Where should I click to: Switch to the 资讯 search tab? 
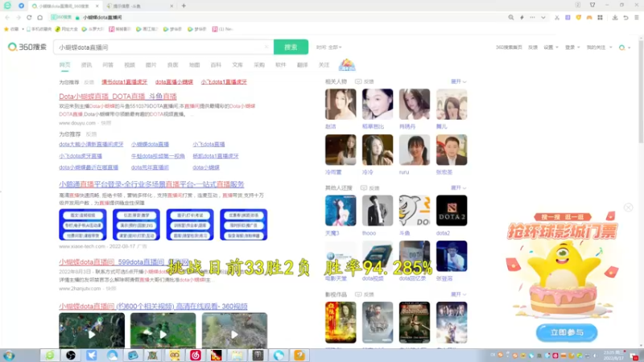point(86,65)
